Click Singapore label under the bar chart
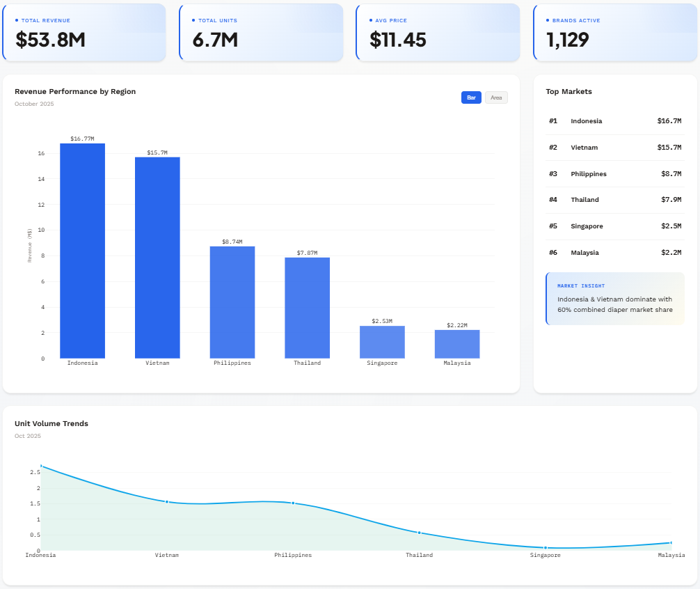Viewport: 700px width, 589px height. [x=382, y=363]
